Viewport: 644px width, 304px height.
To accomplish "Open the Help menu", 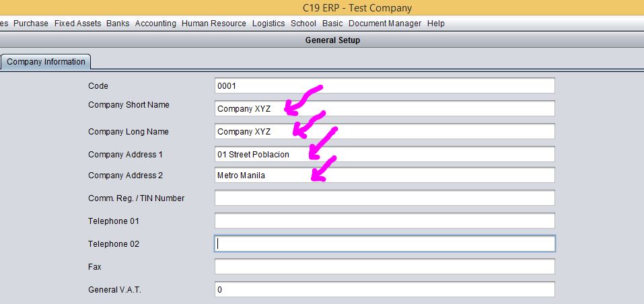I will tap(436, 24).
